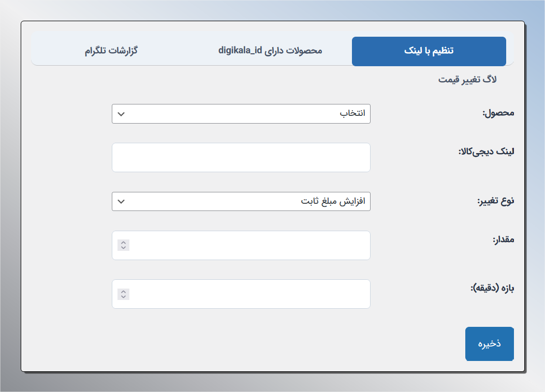Increment the بازه (دقیقه) spinner up arrow
545x392 pixels.
click(x=123, y=291)
